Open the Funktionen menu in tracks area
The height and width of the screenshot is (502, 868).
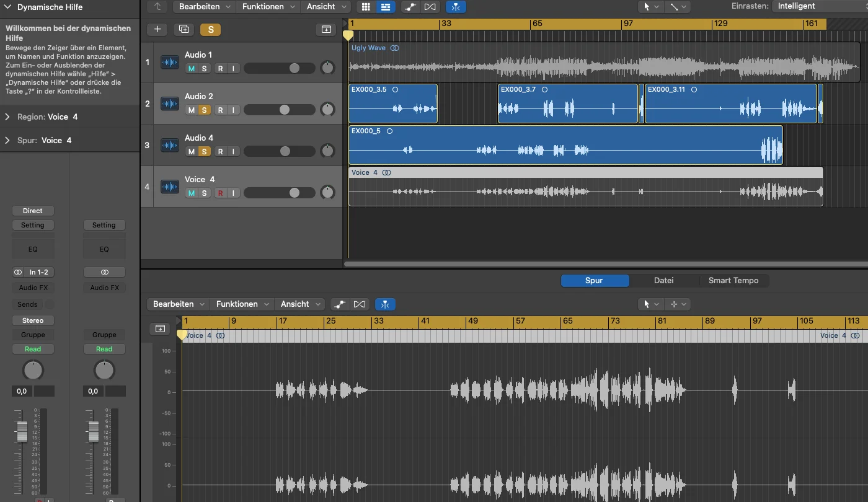click(268, 7)
